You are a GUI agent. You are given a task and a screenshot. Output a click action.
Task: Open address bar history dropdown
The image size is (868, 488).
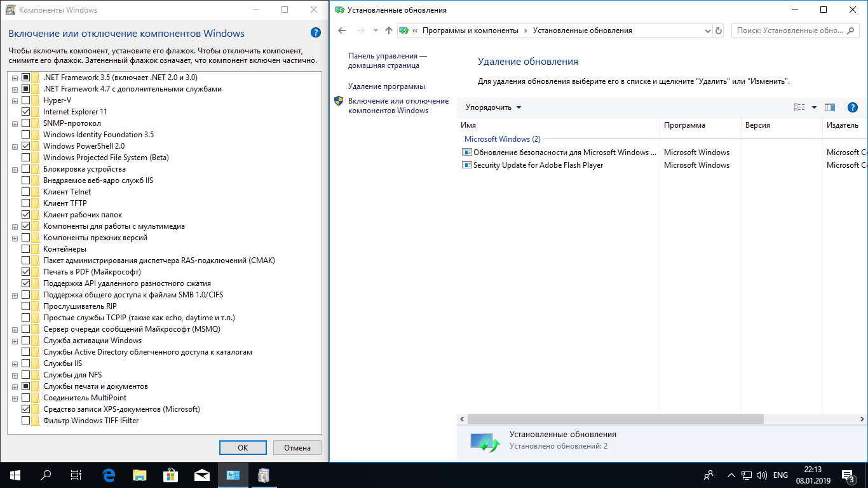click(708, 30)
